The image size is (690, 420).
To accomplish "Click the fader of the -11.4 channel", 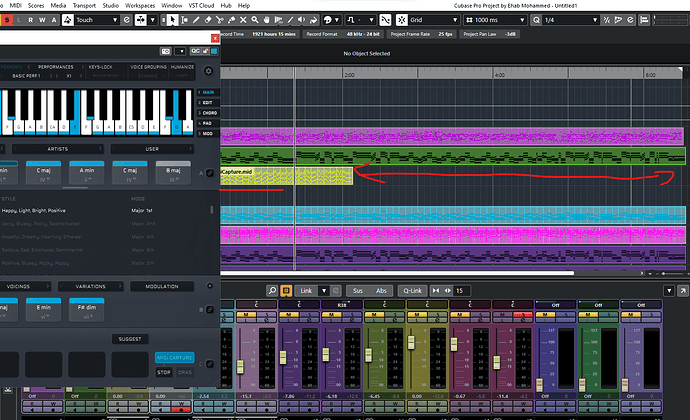I will (497, 362).
